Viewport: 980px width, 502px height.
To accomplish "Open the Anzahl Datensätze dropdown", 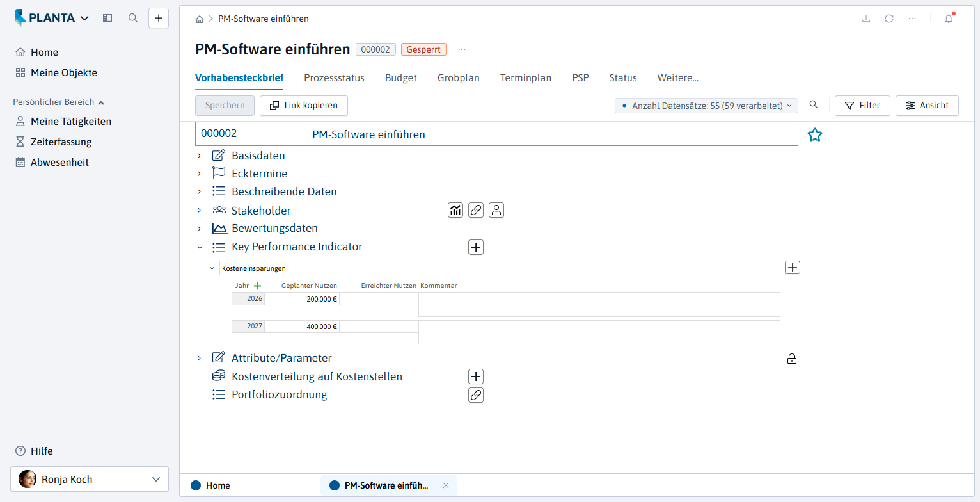I will pos(706,106).
